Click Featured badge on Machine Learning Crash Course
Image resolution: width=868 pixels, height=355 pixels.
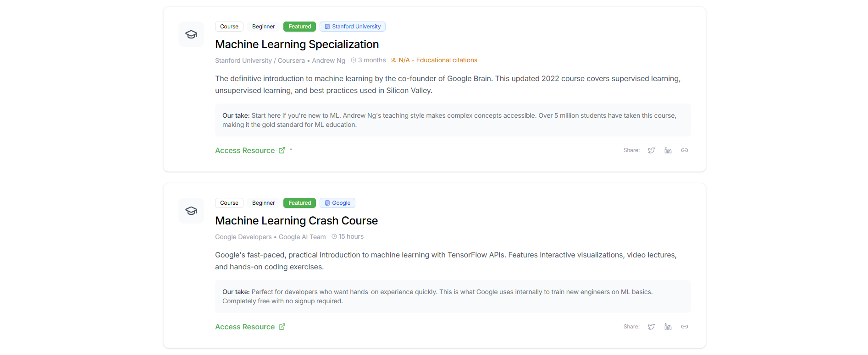pyautogui.click(x=299, y=203)
